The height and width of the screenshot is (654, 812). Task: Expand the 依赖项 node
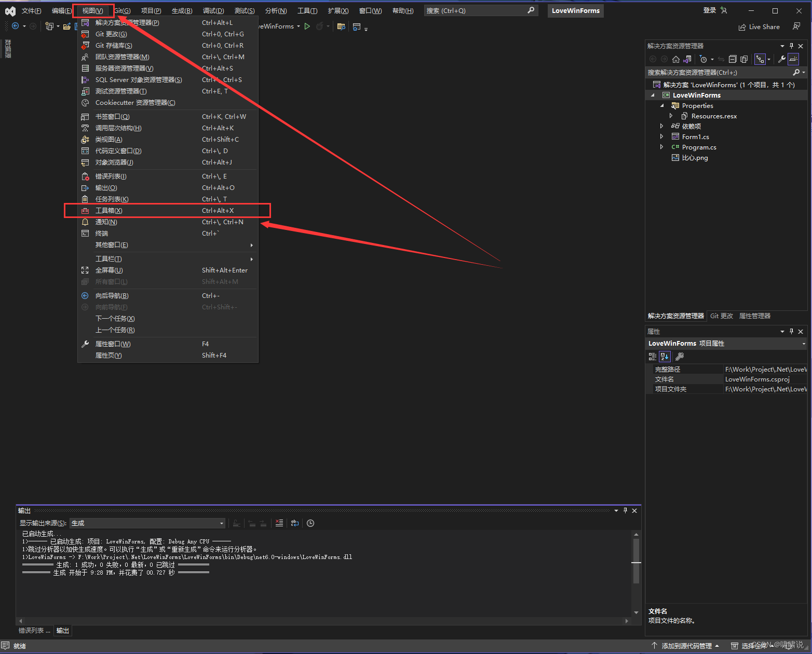pos(661,126)
